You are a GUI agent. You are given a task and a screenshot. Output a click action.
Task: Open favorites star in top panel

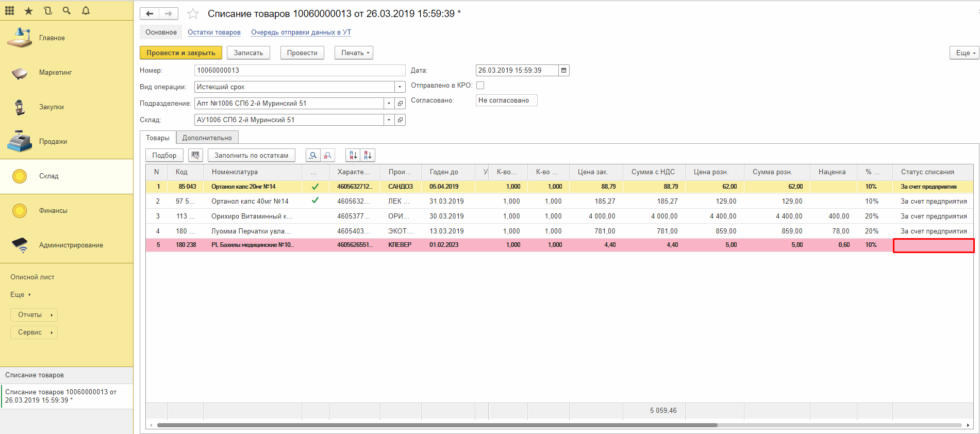(x=28, y=10)
